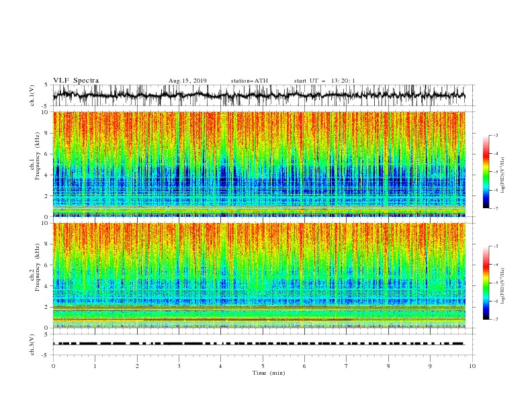The width and height of the screenshot is (532, 411).
Task: Click the time axis tick label '5'
Action: click(263, 366)
